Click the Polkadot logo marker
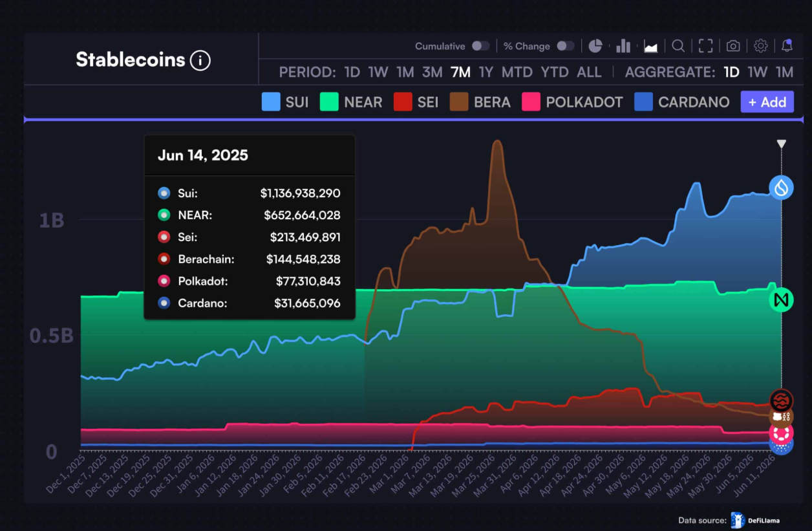The height and width of the screenshot is (531, 812). [x=782, y=433]
